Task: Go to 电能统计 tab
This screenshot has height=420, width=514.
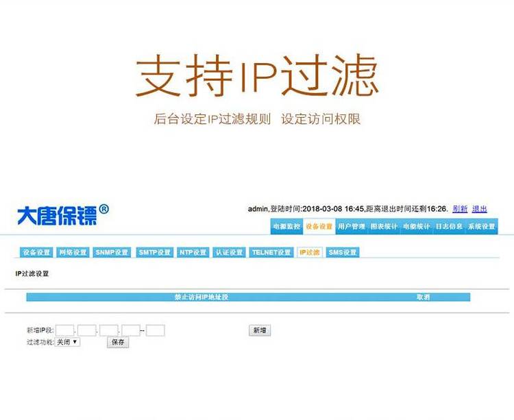Action: click(x=416, y=227)
